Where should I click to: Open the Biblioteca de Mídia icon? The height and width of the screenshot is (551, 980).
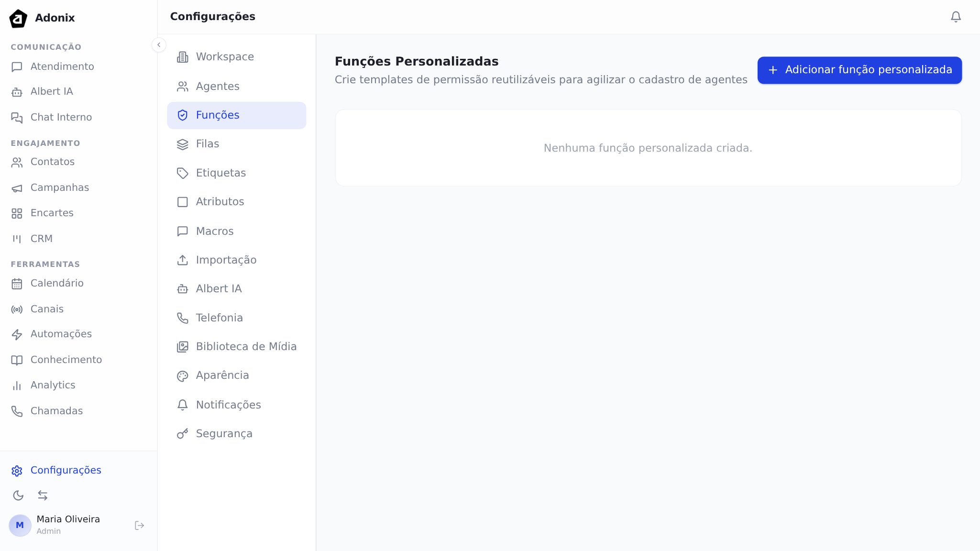click(182, 346)
